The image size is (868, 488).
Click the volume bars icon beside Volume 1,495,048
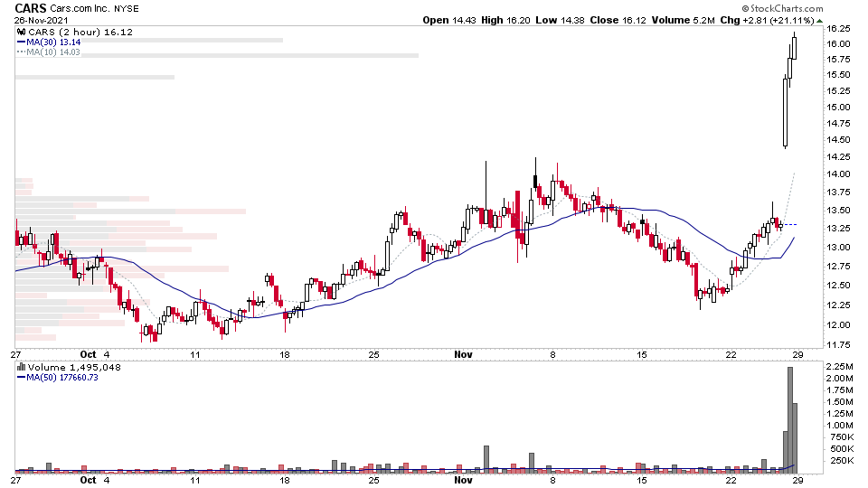click(22, 367)
